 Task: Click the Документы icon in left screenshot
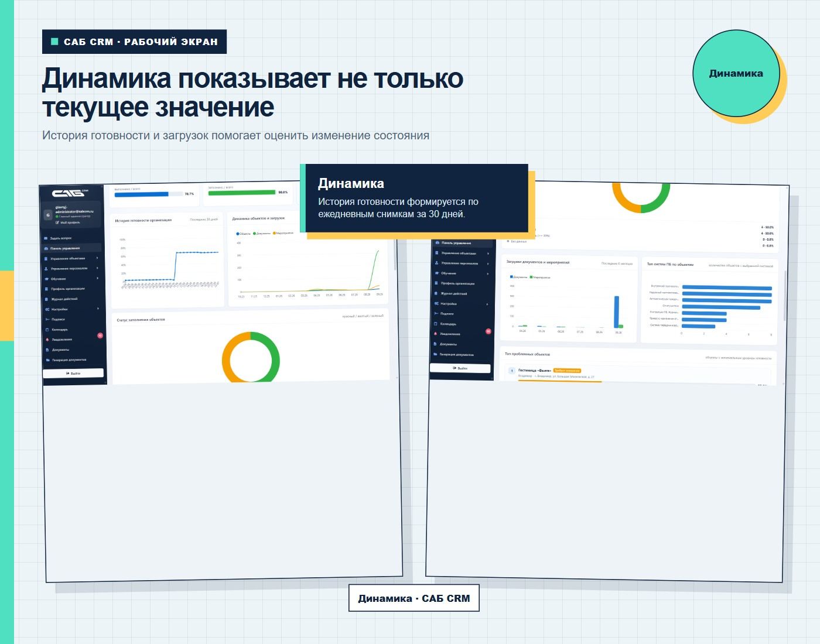47,350
